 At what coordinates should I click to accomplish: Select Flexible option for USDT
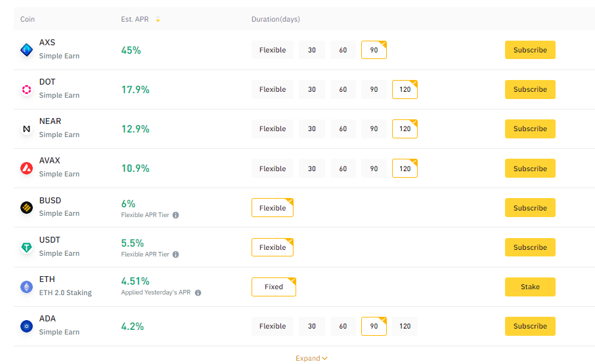point(273,247)
